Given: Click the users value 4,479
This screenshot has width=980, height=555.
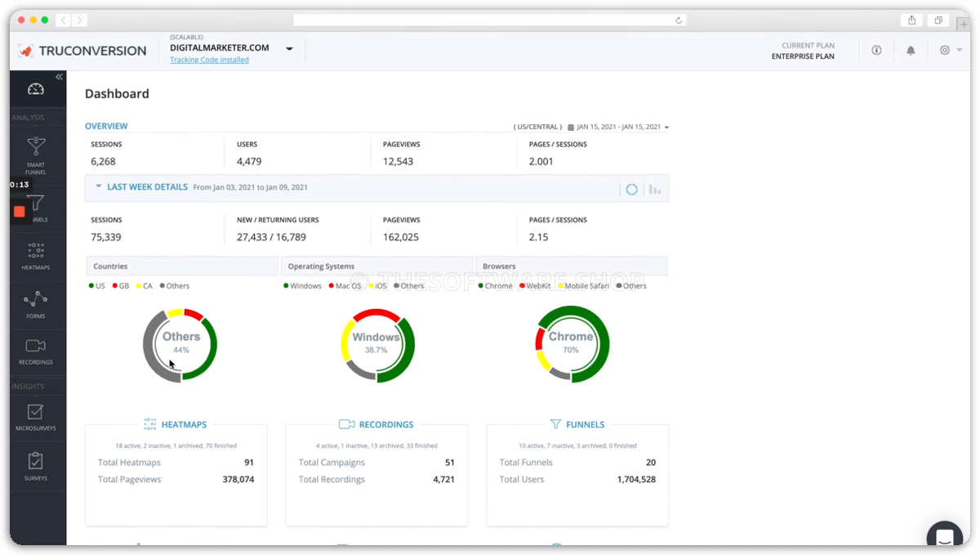Looking at the screenshot, I should pos(249,162).
